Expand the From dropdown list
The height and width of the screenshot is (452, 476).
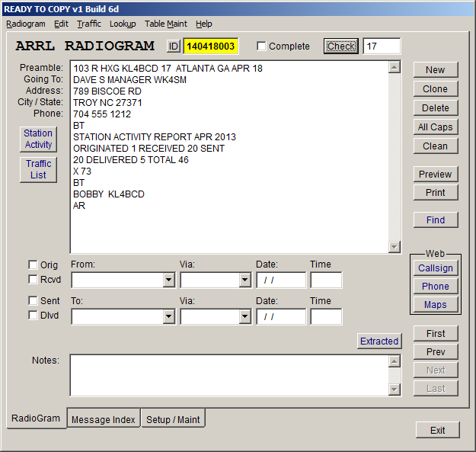click(x=168, y=280)
